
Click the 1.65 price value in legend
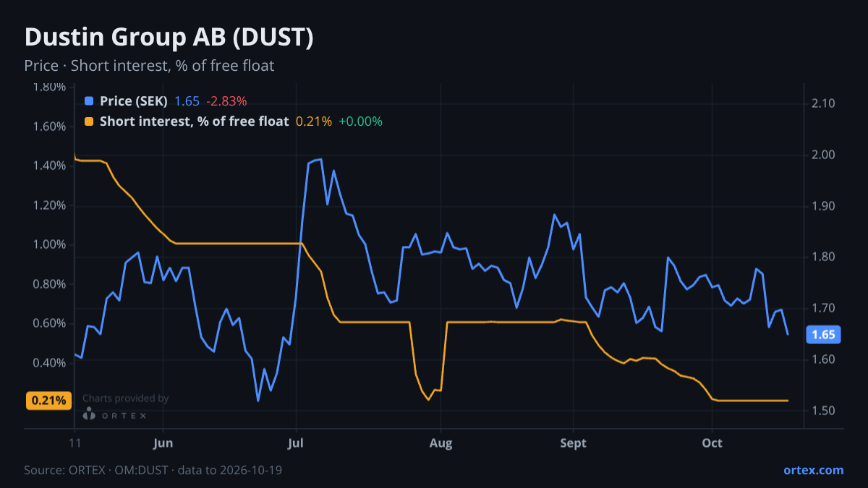point(187,101)
